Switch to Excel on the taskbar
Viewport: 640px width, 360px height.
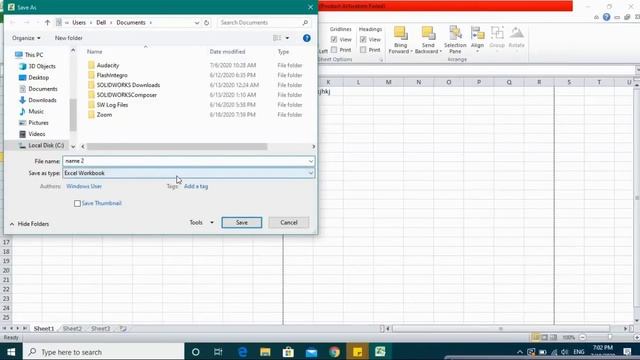click(x=380, y=352)
